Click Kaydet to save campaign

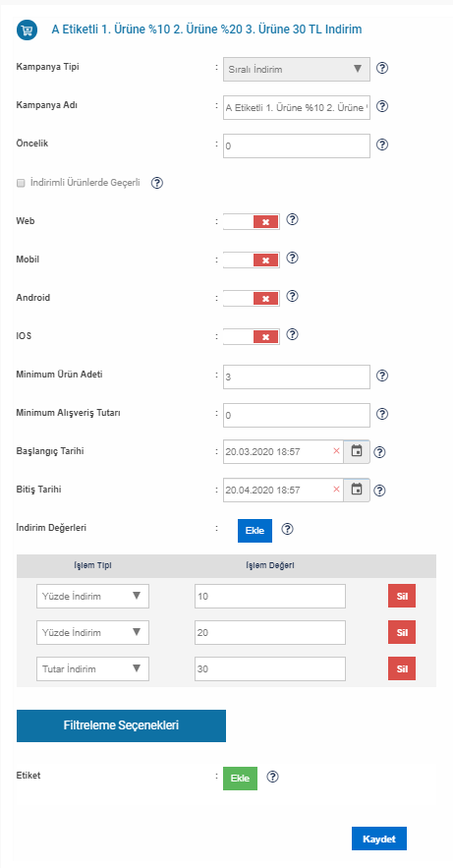click(379, 839)
